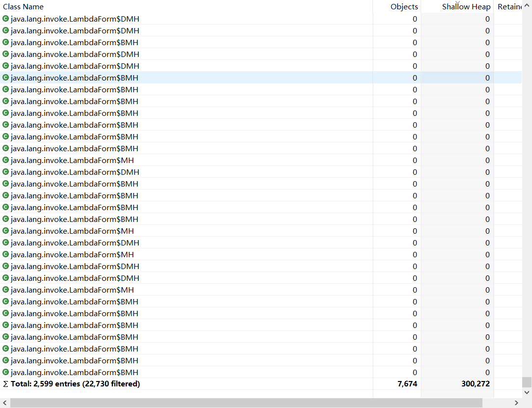Click the total Shallow Heap value 300,272
The height and width of the screenshot is (408, 532).
[x=476, y=384]
